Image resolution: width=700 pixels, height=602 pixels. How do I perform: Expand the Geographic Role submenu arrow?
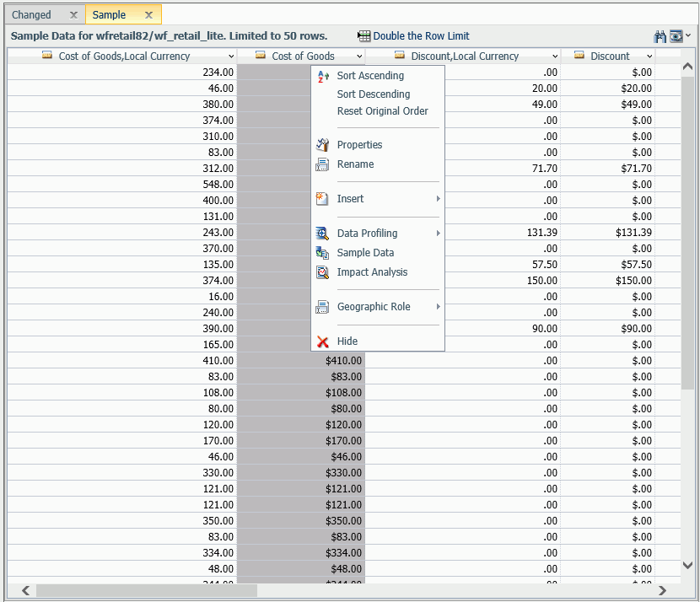439,307
